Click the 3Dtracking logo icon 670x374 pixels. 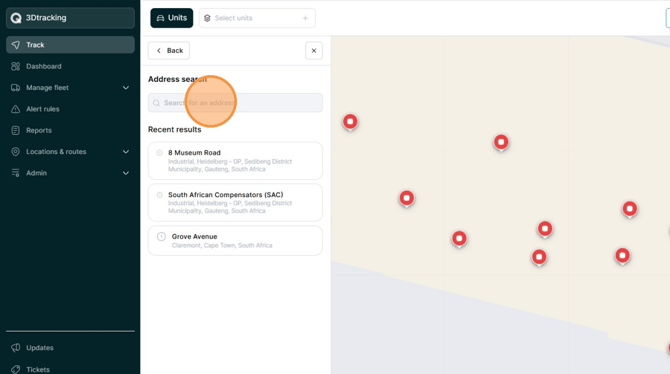click(16, 18)
